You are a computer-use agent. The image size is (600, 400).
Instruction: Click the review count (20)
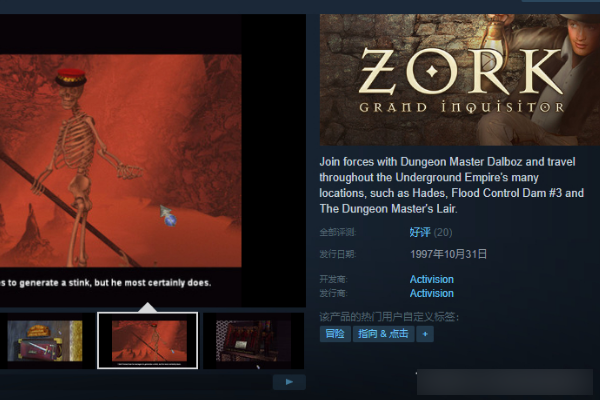[x=443, y=232]
